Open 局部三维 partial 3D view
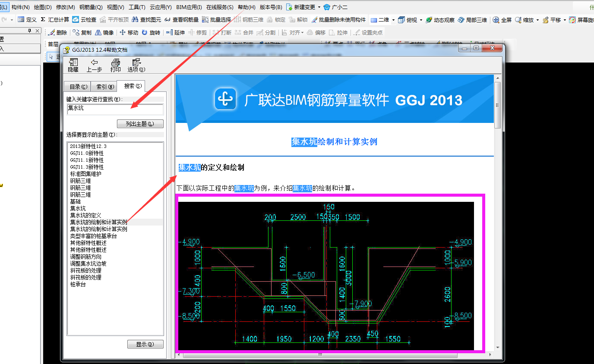 tap(473, 20)
